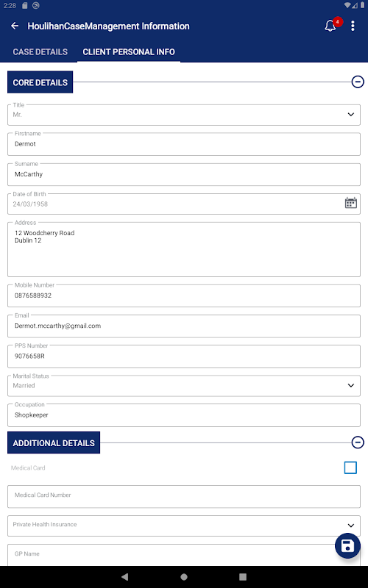Screen dimensions: 368x588
Task: Select the Client Personal Info tab
Action: coord(129,51)
